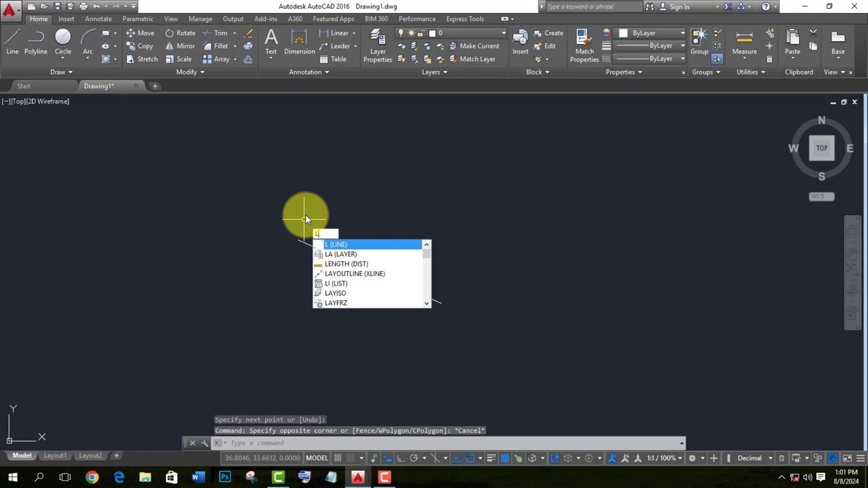Click the TOP face of ViewCube
The image size is (868, 488).
point(821,148)
